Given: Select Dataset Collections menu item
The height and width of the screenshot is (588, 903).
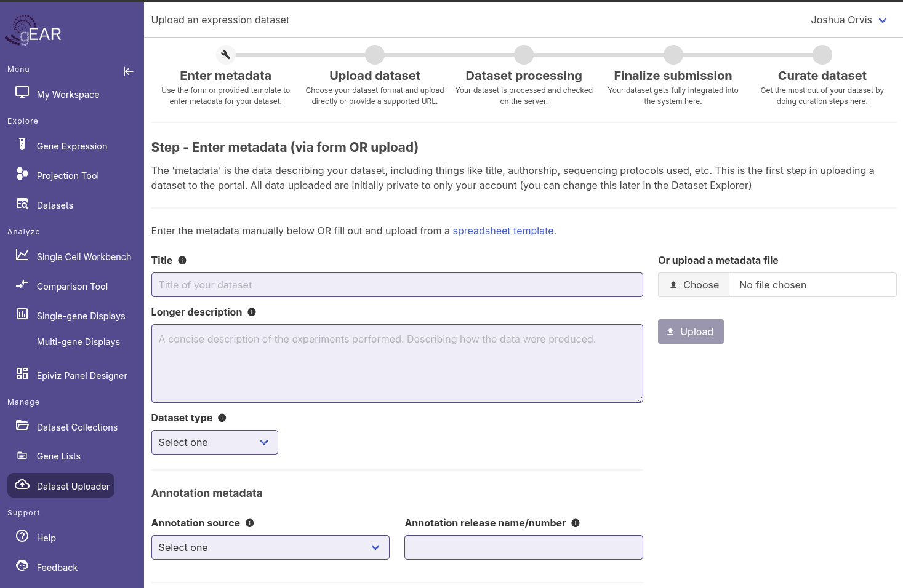Looking at the screenshot, I should click(x=77, y=427).
